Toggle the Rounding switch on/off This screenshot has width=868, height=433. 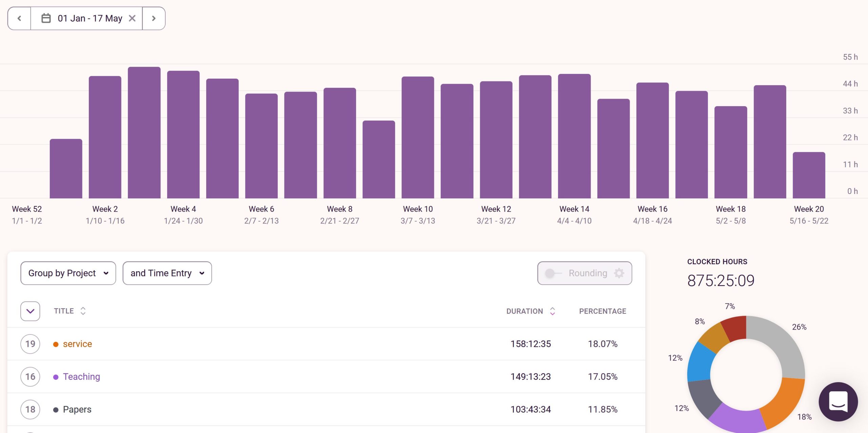552,273
